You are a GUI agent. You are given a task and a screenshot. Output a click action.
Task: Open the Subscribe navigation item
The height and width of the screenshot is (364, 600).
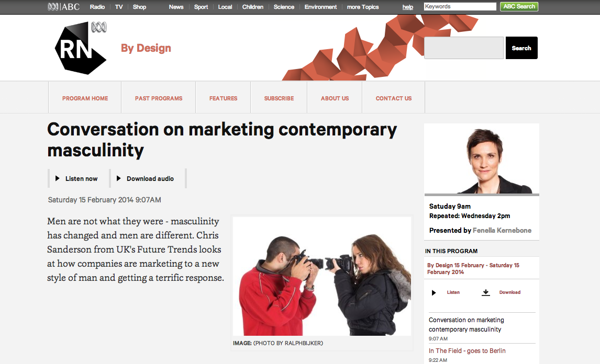(279, 98)
